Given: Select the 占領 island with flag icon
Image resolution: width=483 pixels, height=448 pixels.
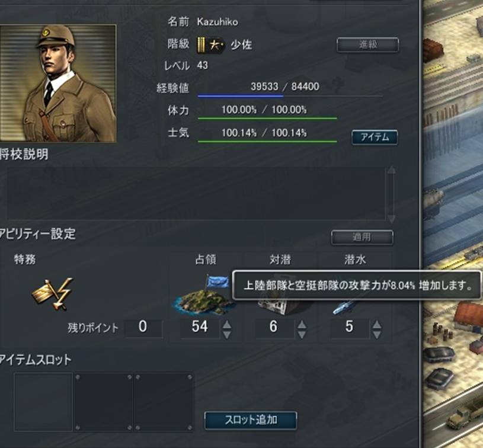Looking at the screenshot, I should click(203, 295).
